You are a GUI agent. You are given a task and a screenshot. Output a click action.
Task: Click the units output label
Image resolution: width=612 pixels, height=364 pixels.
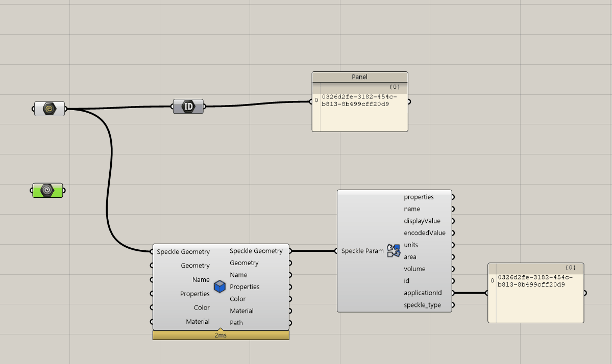[x=410, y=245]
